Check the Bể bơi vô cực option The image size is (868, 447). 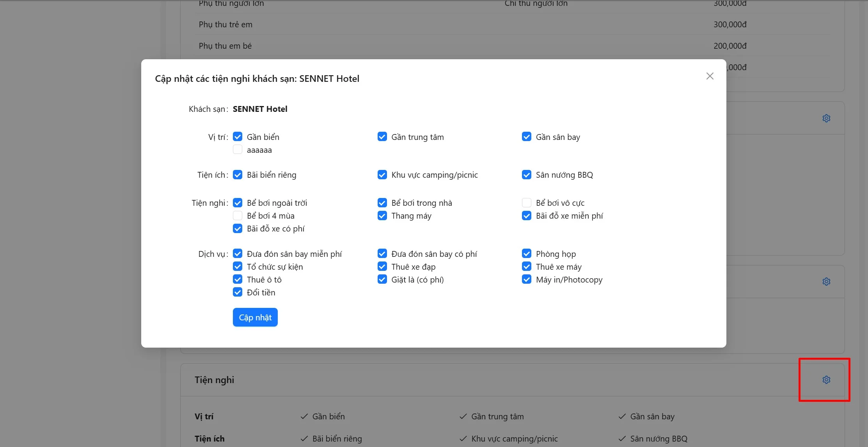[x=526, y=203]
